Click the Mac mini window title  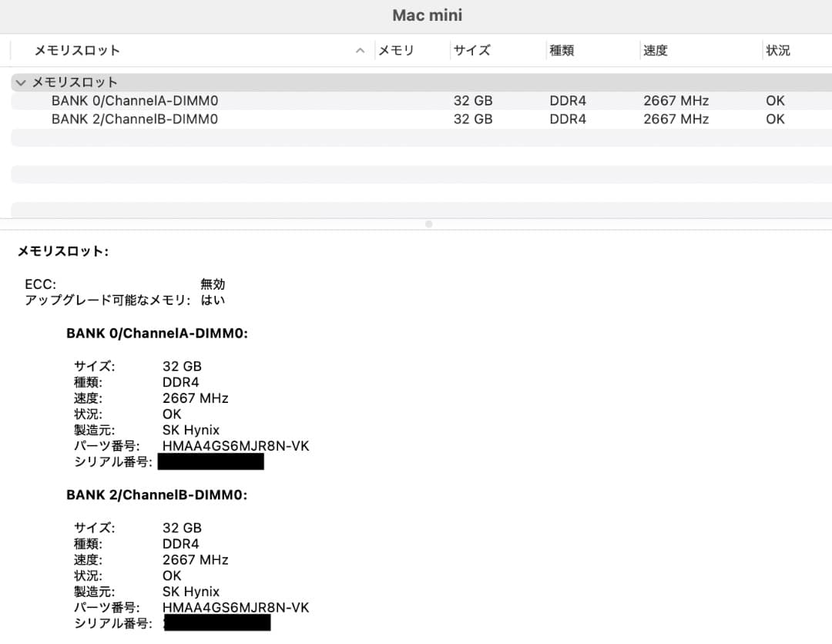tap(427, 15)
